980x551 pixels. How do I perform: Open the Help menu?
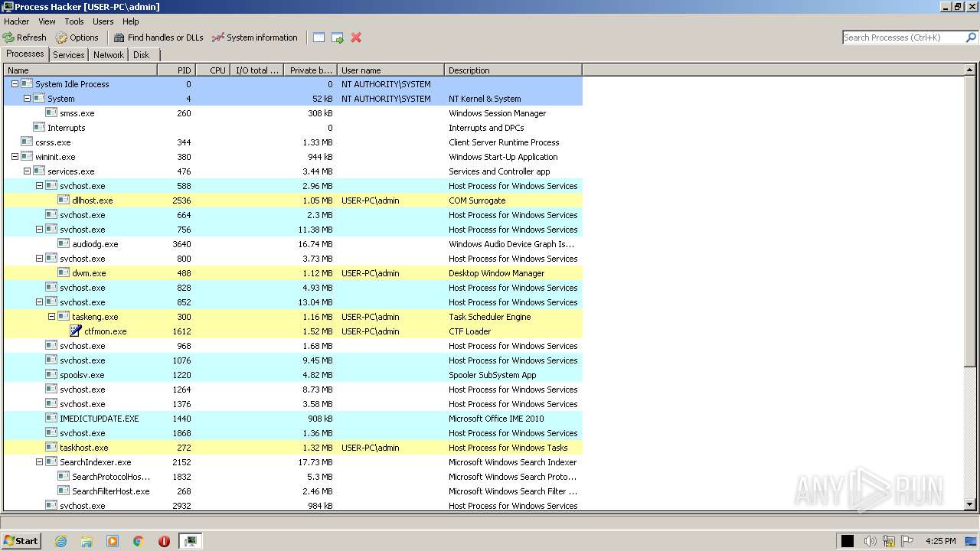131,21
